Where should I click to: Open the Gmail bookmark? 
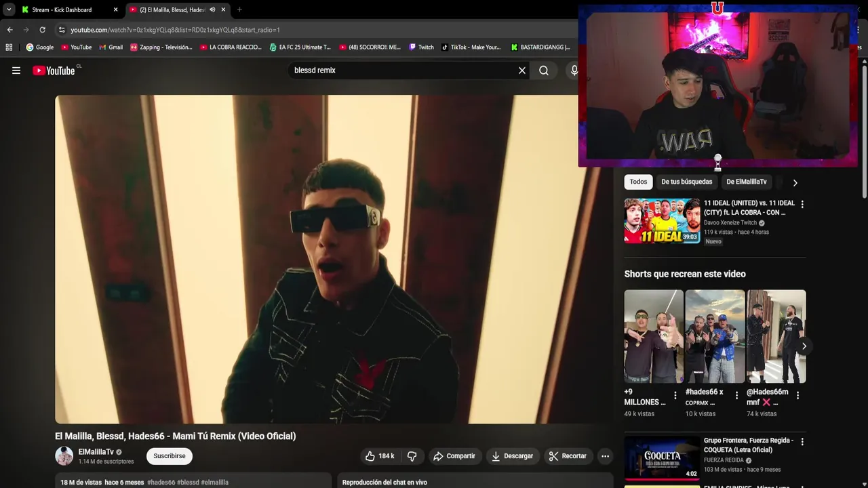pyautogui.click(x=111, y=47)
